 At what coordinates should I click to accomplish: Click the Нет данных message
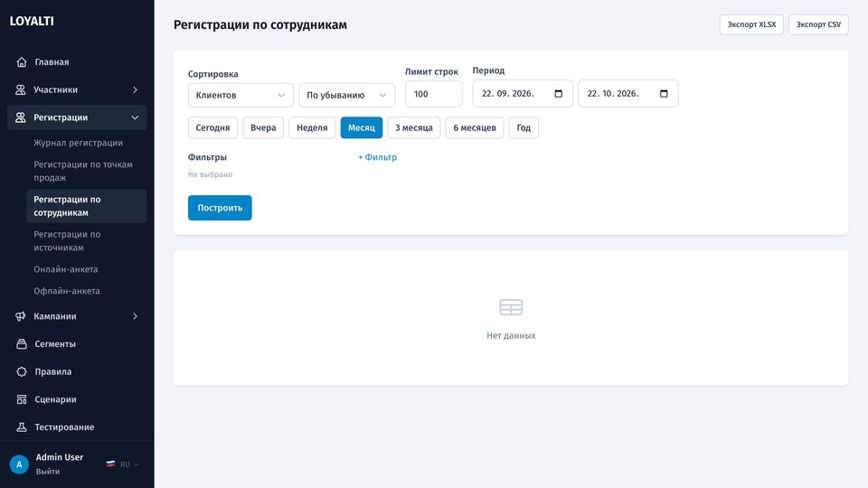click(511, 335)
